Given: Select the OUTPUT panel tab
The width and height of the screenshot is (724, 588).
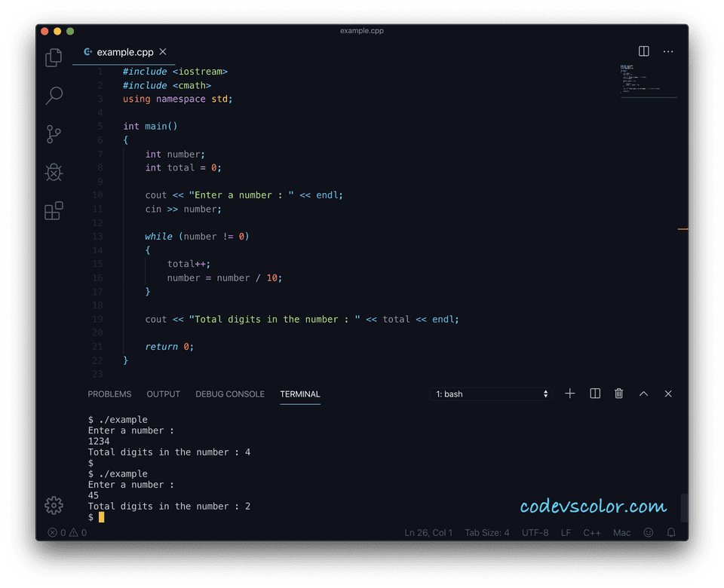Looking at the screenshot, I should pyautogui.click(x=164, y=394).
